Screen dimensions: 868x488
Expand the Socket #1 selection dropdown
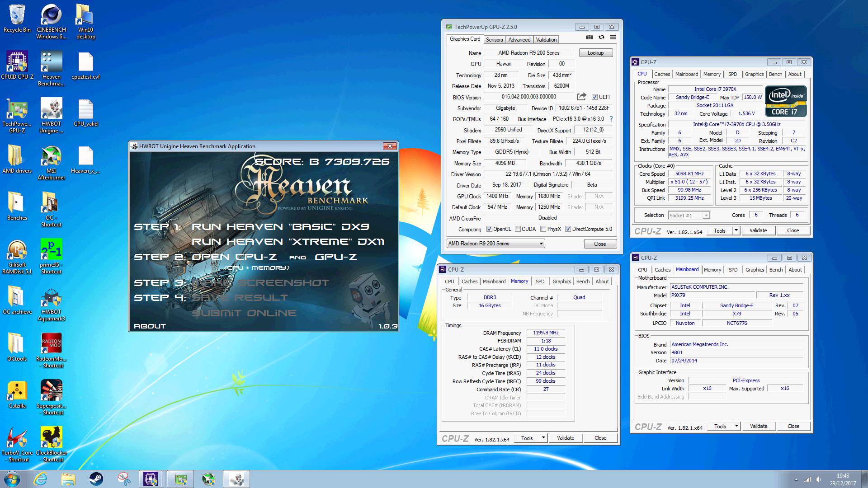tap(689, 216)
